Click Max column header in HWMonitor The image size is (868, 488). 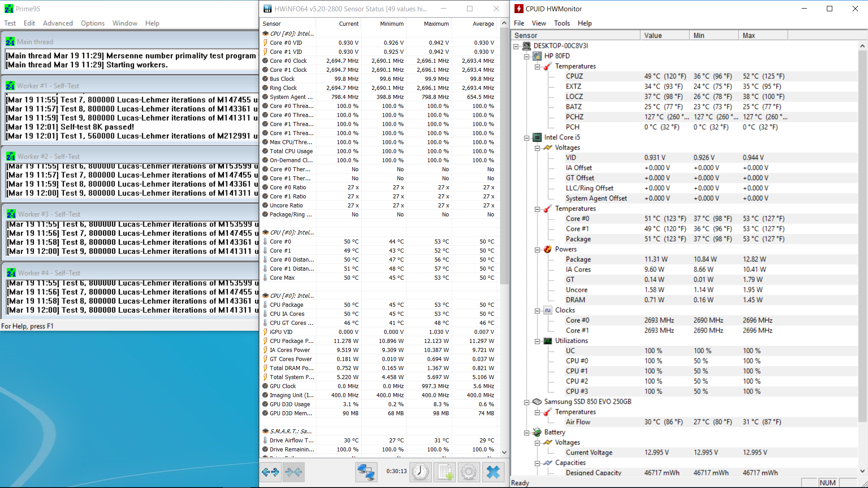pyautogui.click(x=763, y=35)
